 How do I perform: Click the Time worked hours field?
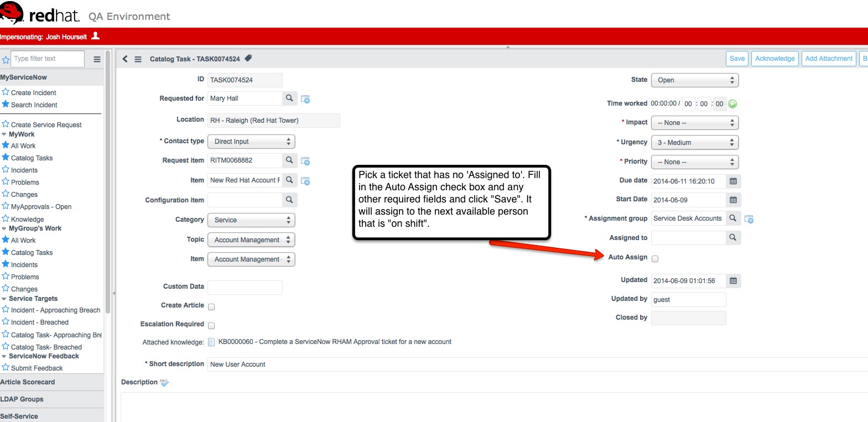pyautogui.click(x=688, y=104)
